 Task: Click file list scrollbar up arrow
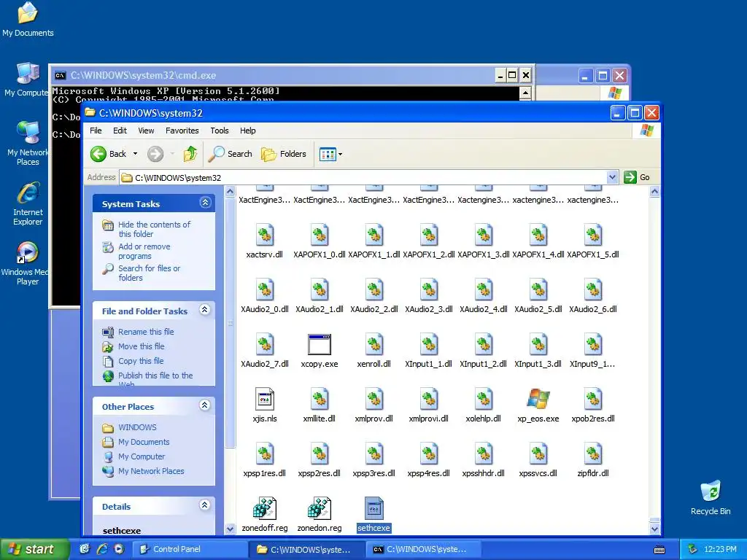pyautogui.click(x=654, y=192)
